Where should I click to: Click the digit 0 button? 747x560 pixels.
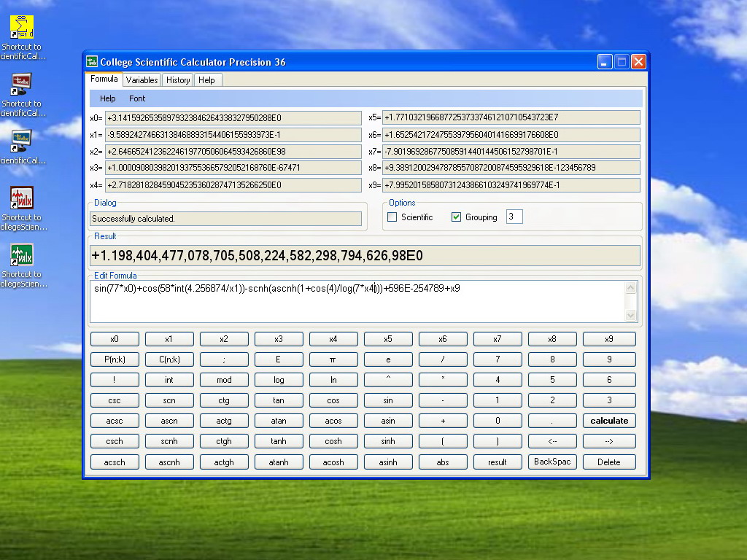pyautogui.click(x=498, y=421)
